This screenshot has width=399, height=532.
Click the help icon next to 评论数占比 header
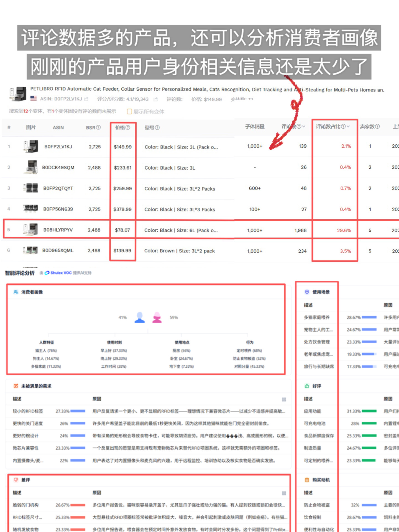343,126
